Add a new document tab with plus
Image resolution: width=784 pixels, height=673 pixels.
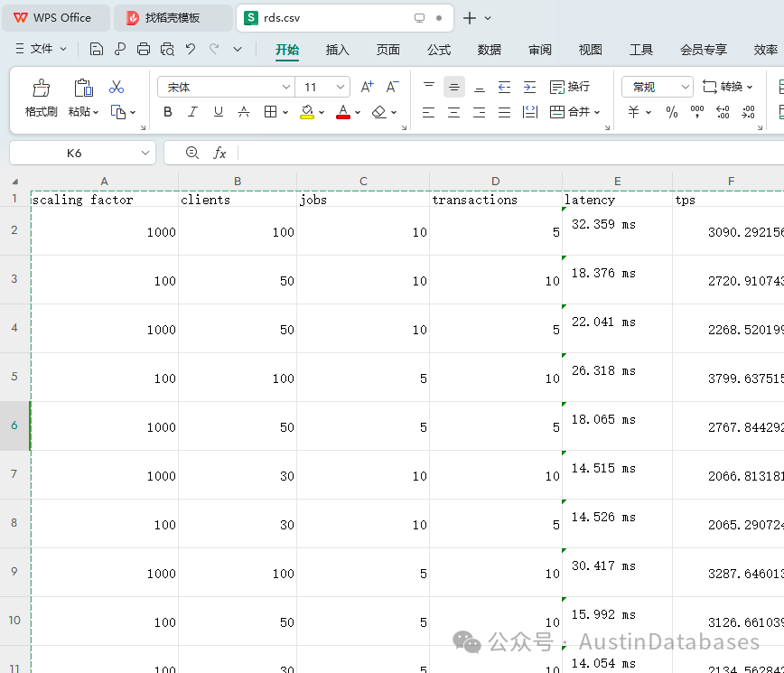469,18
